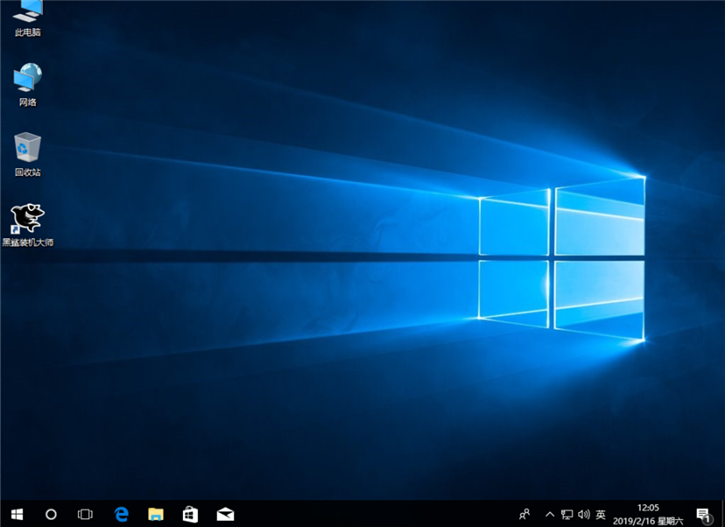
Task: Open Task View on taskbar
Action: 85,514
